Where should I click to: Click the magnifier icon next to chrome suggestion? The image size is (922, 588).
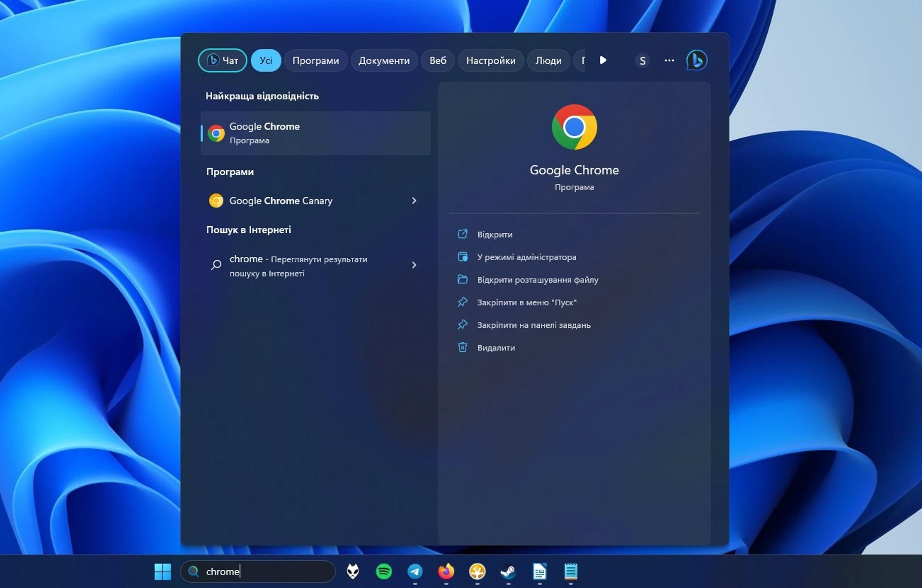(x=216, y=264)
